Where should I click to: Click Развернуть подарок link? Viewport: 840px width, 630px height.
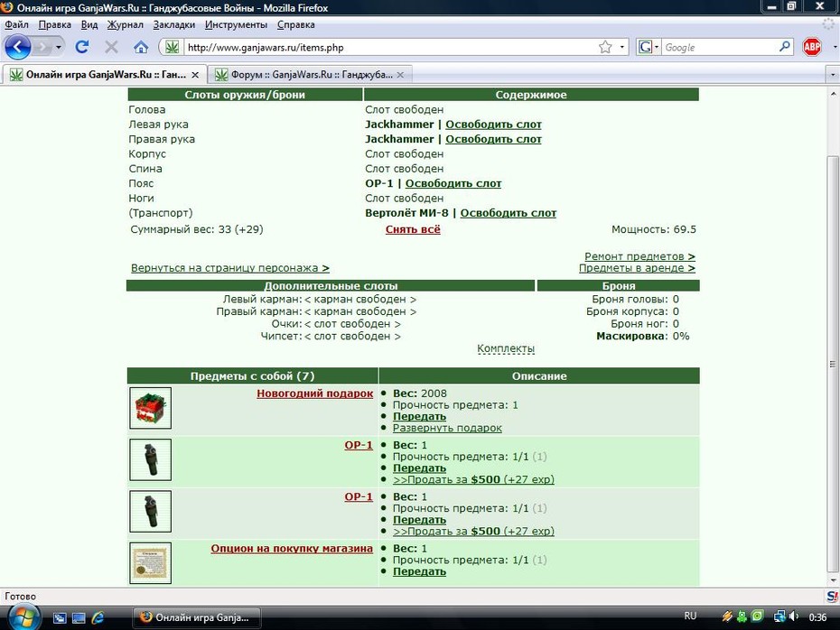[x=447, y=428]
